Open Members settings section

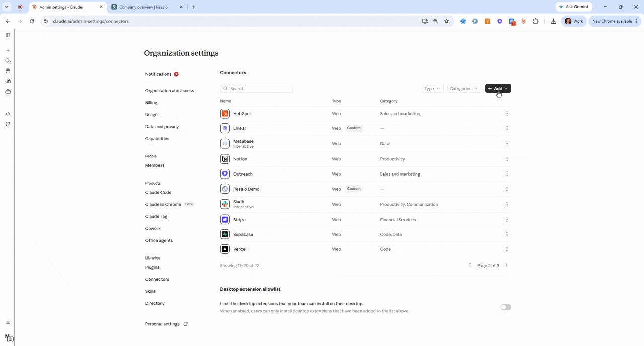click(x=155, y=165)
